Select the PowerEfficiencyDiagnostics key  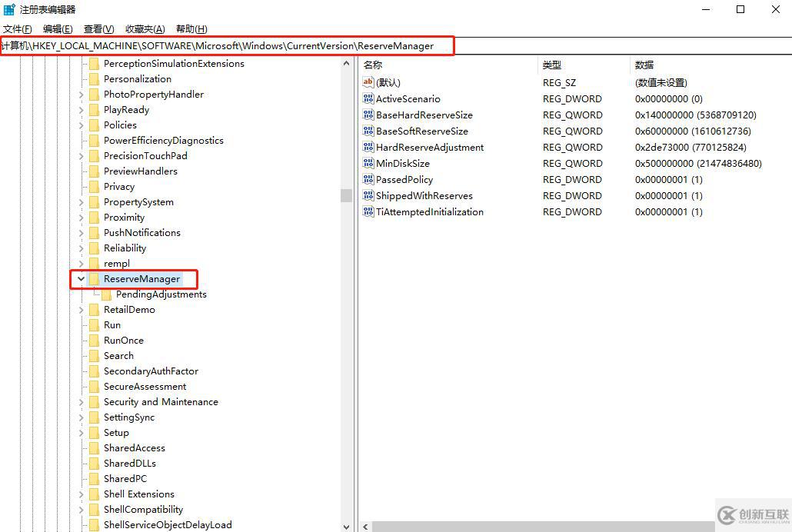click(x=164, y=141)
